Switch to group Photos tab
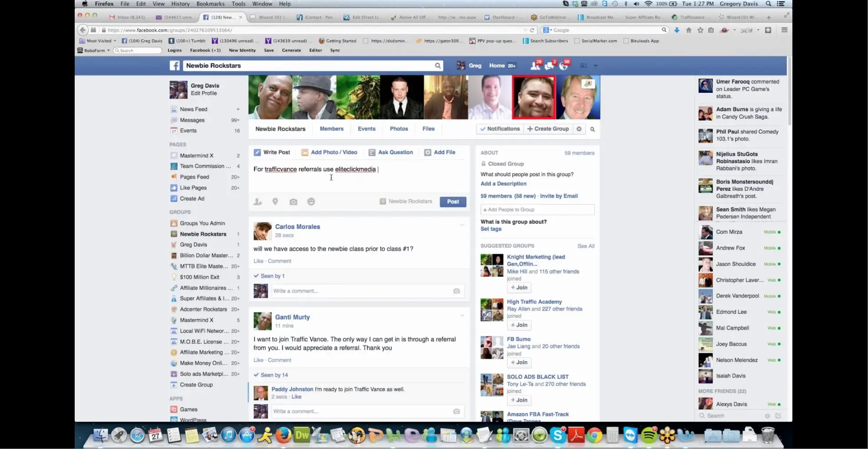 pos(399,129)
